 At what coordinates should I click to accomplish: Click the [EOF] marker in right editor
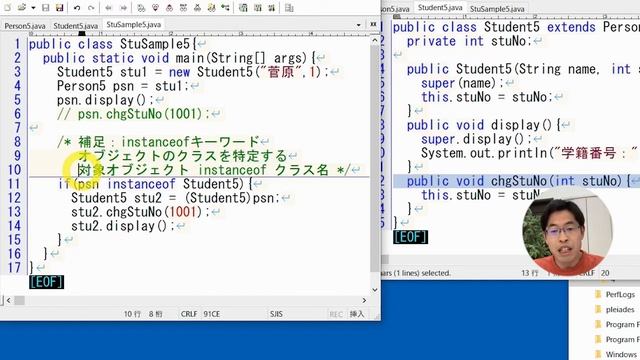tap(411, 237)
